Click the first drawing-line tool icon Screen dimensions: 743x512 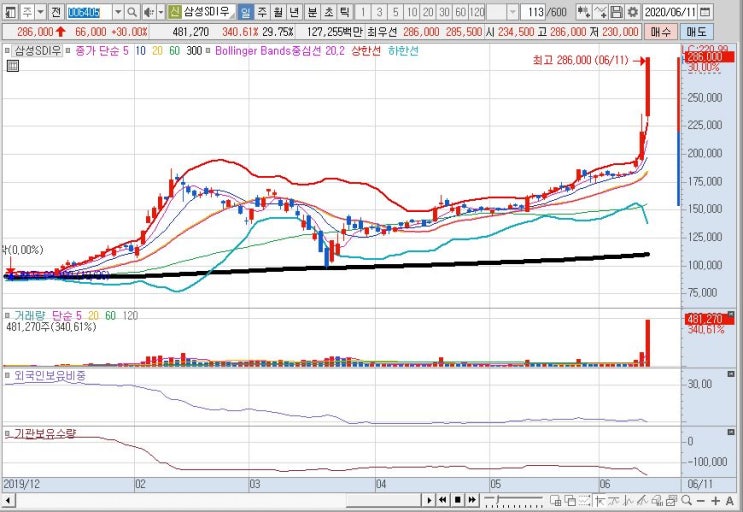pyautogui.click(x=599, y=500)
